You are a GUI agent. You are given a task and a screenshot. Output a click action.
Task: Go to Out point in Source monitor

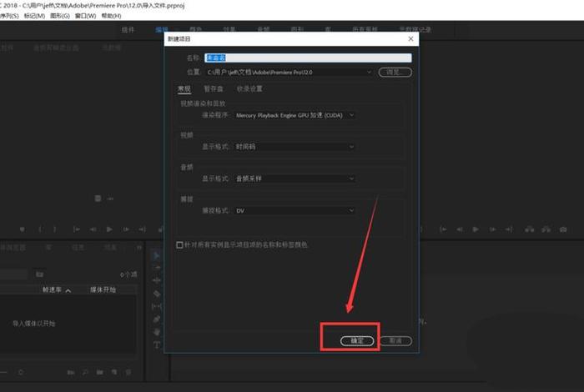[142, 229]
